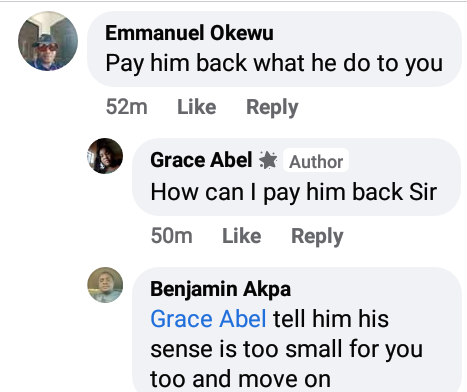Like Grace Abel's reply

pyautogui.click(x=242, y=236)
